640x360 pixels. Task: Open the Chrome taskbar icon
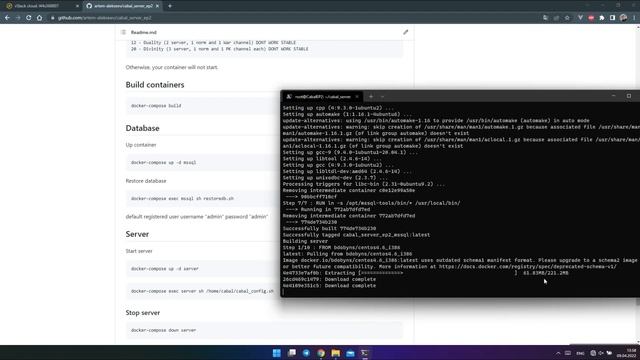(321, 353)
